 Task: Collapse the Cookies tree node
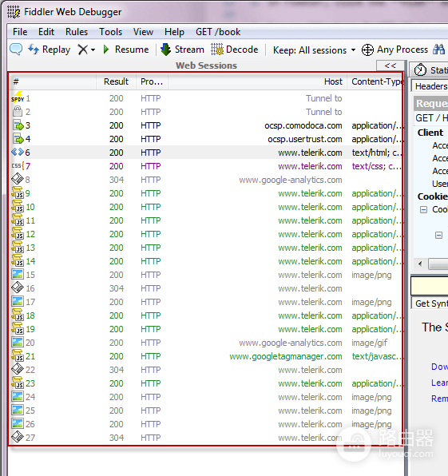[424, 209]
